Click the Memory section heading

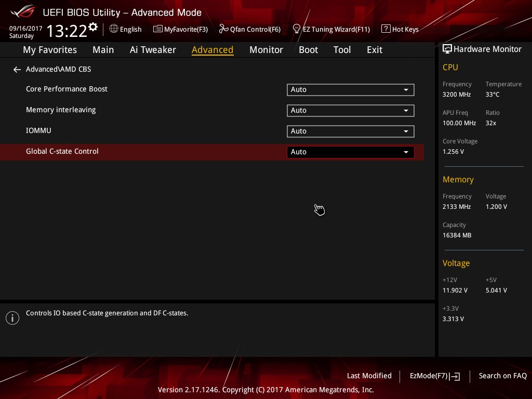point(458,179)
